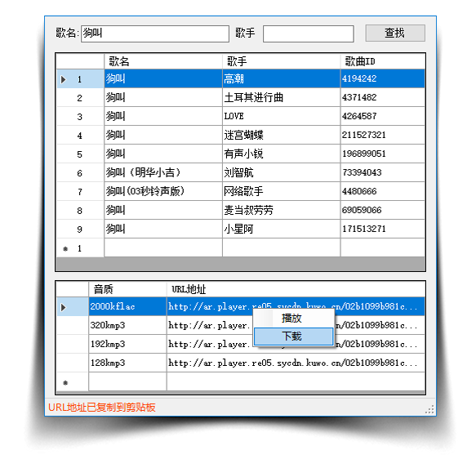Choose 下载 from the context menu
The height and width of the screenshot is (468, 476).
click(x=294, y=337)
